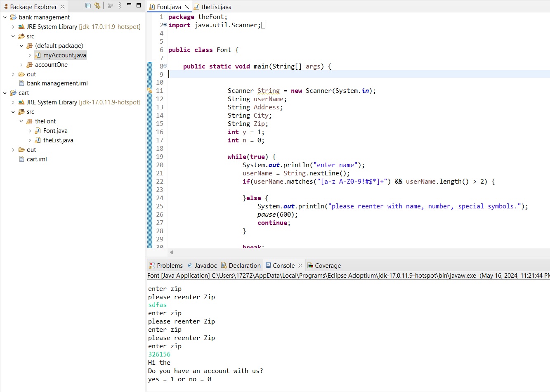Expand the folded import block on line 2
550x392 pixels.
coord(165,25)
